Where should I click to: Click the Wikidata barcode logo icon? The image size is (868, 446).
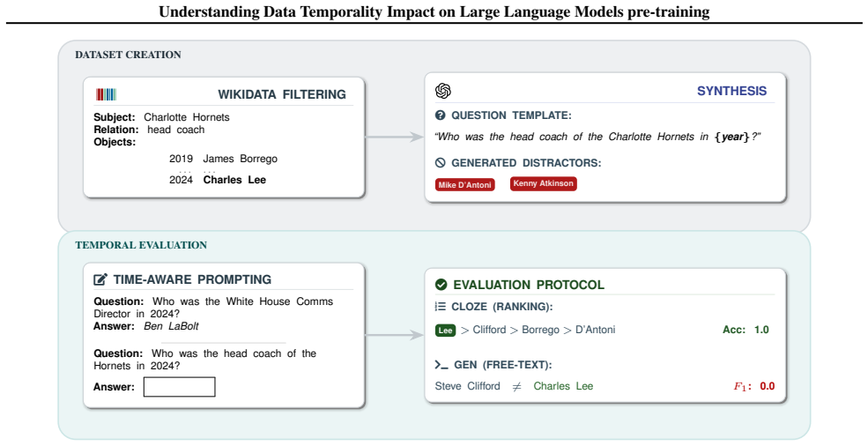click(x=106, y=94)
